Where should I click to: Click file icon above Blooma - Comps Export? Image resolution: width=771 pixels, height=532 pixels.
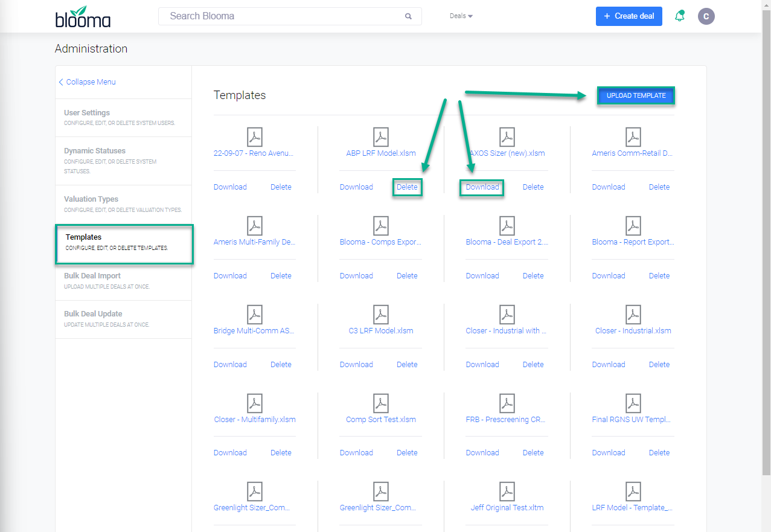click(381, 226)
